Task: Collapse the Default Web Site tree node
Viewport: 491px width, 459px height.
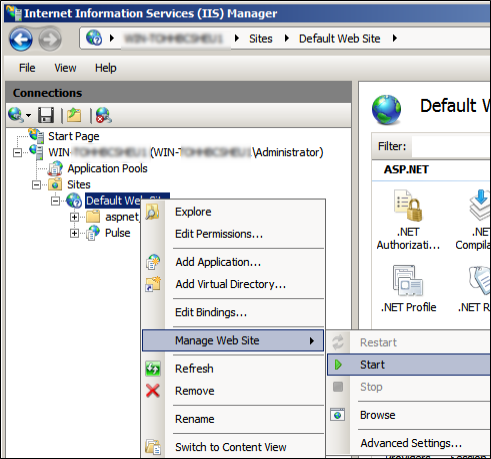Action: pyautogui.click(x=56, y=201)
